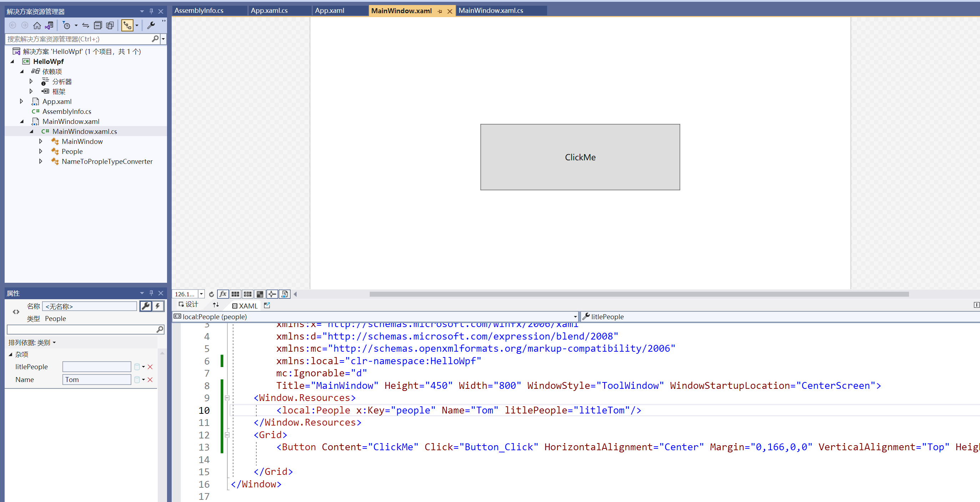The image size is (980, 502).
Task: Switch to the MainWindow.xaml.cs tab
Action: (x=501, y=11)
